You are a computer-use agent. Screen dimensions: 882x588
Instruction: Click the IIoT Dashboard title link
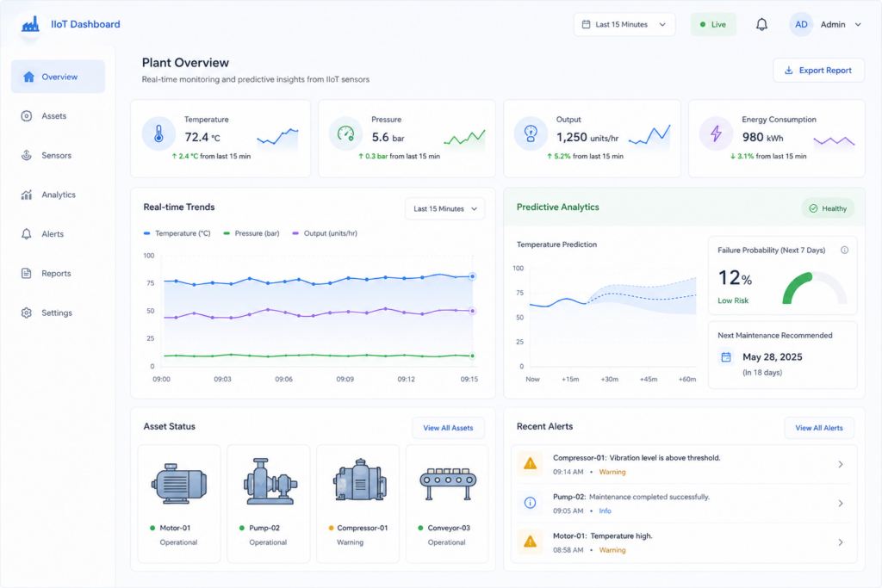click(85, 24)
